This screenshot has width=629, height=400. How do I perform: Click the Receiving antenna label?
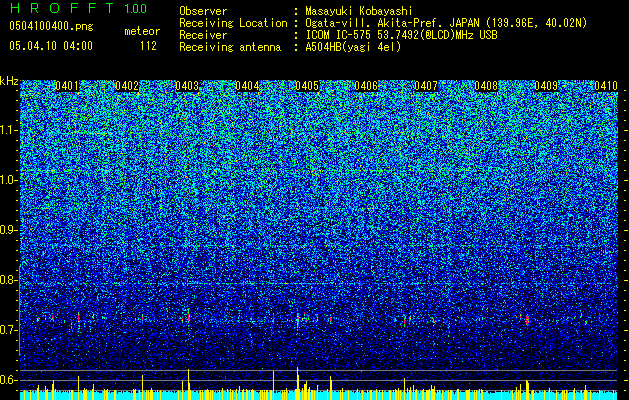pyautogui.click(x=230, y=47)
